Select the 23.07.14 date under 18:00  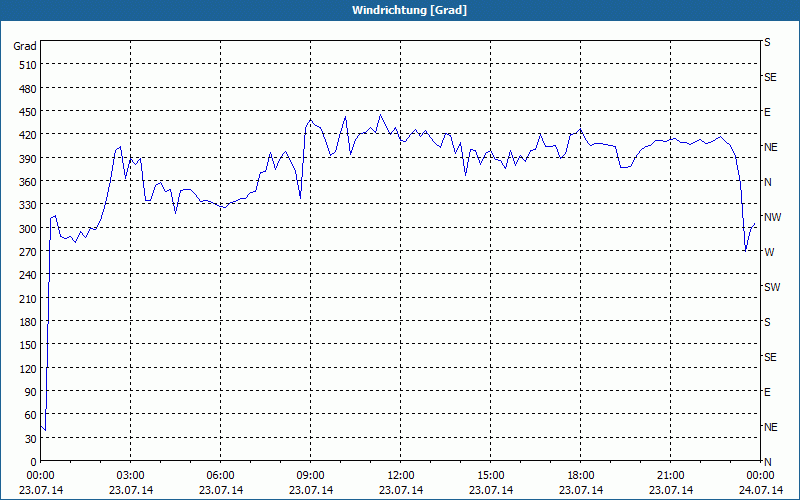coord(581,490)
